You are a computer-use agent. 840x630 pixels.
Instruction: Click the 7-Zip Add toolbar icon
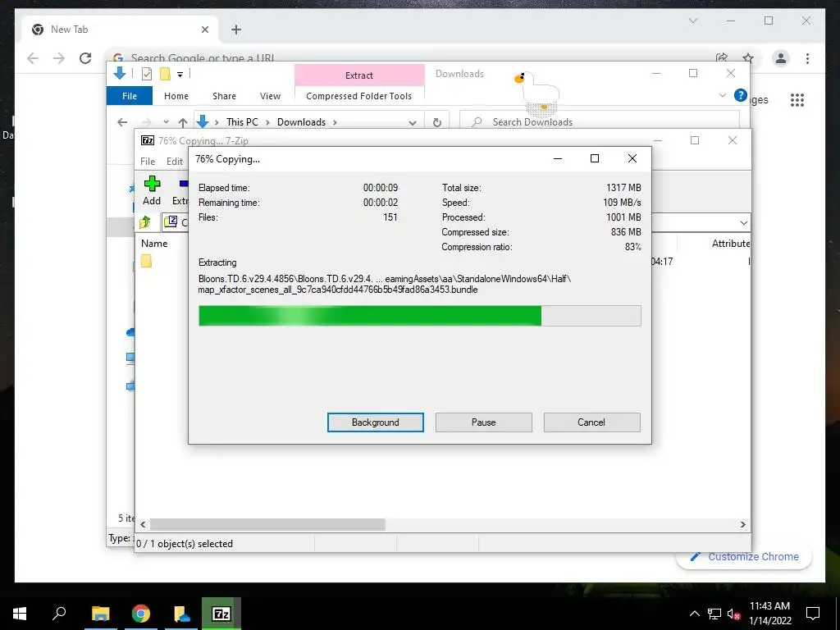pyautogui.click(x=152, y=190)
